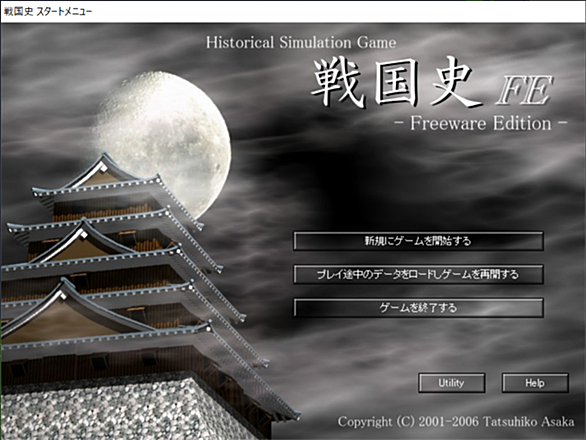Load saved data with プレイ途中のデータをロードしゲームを再開する
586x440 pixels.
pos(418,274)
